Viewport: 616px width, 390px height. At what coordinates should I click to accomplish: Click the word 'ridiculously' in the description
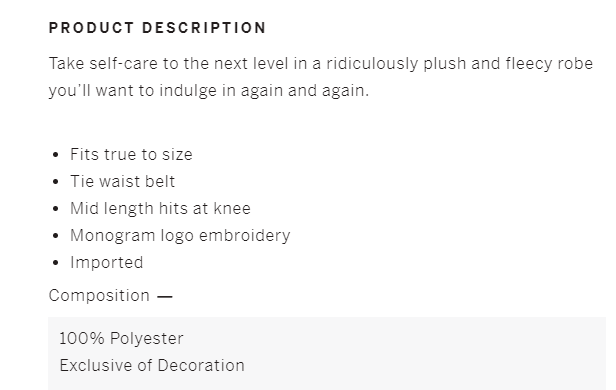372,64
